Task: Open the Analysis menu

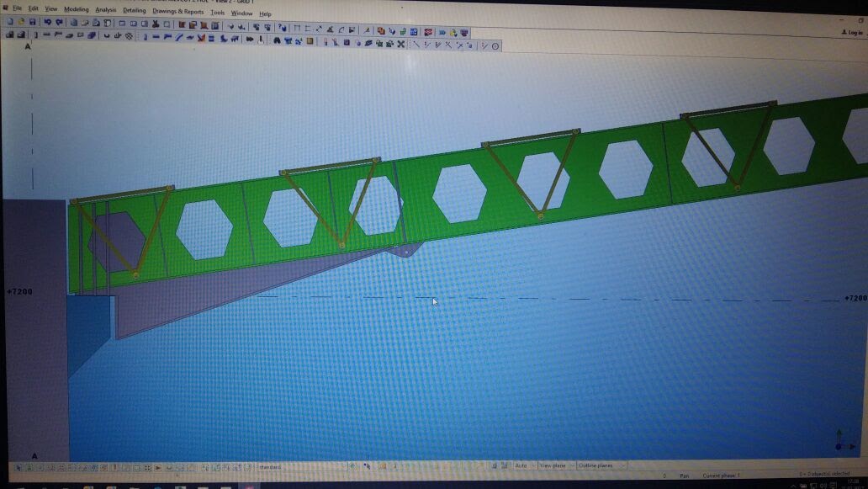Action: (106, 10)
